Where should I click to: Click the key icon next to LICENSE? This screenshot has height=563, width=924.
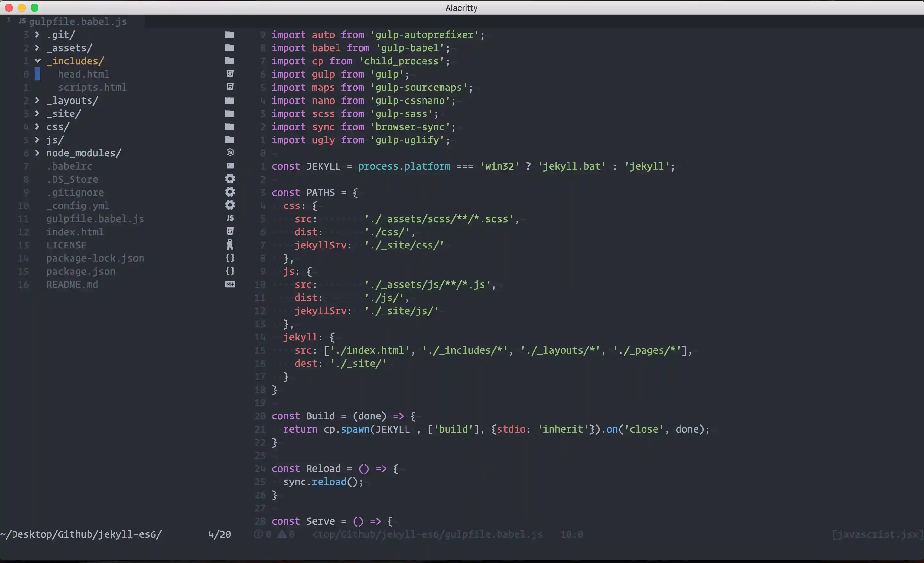click(x=230, y=245)
